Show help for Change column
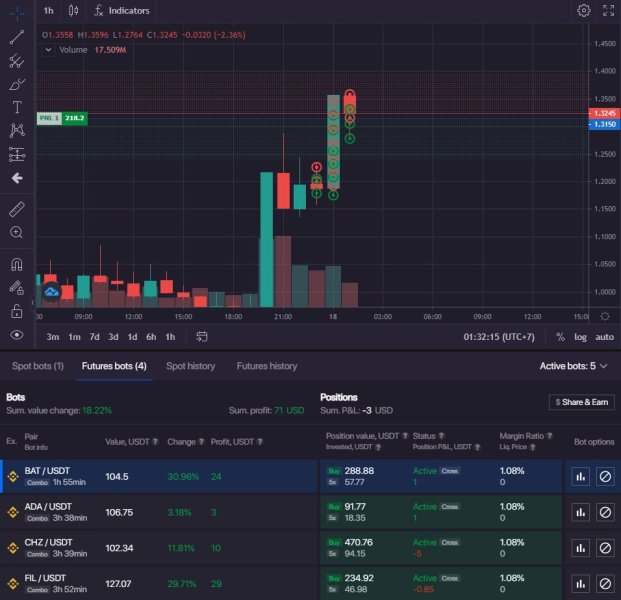Image resolution: width=621 pixels, height=600 pixels. (201, 442)
